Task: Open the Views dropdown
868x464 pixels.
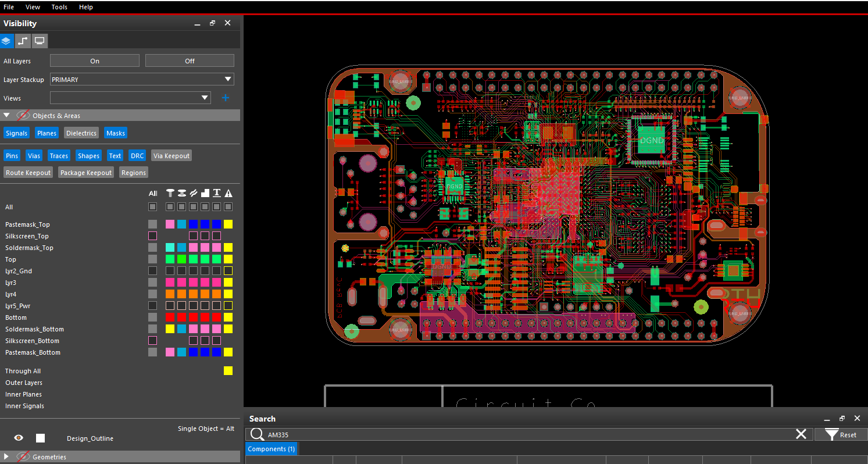Action: point(130,98)
